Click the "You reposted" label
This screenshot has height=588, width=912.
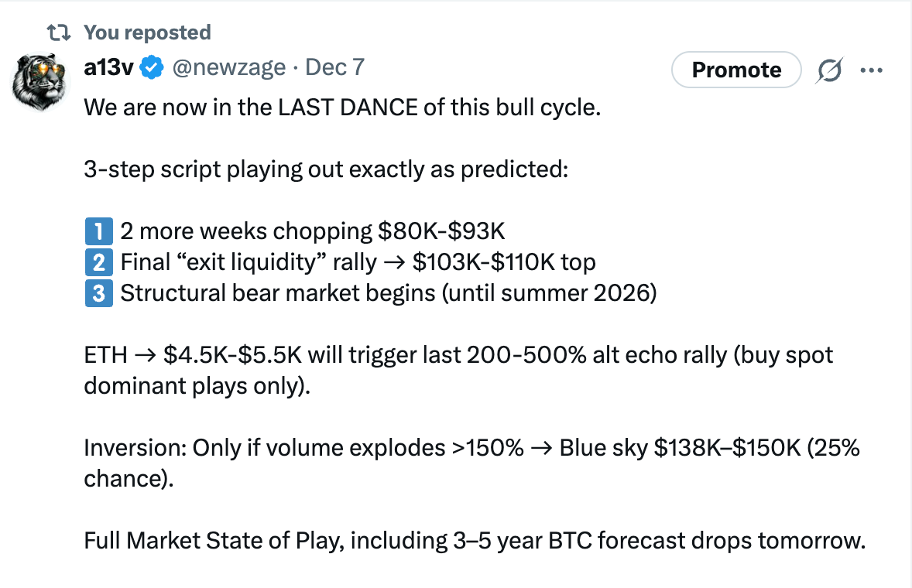(147, 32)
